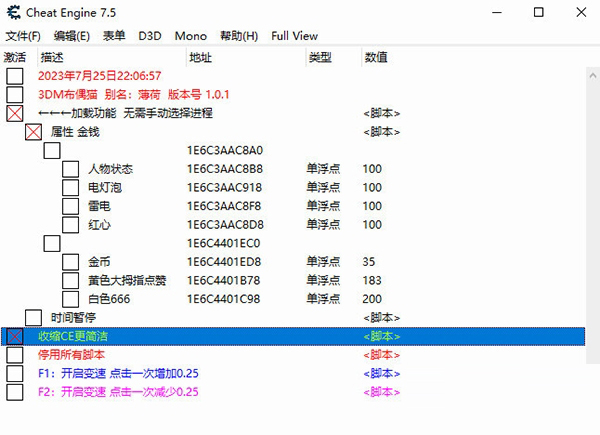The image size is (600, 435).
Task: Freeze the 金币 value checkbox
Action: [x=70, y=262]
